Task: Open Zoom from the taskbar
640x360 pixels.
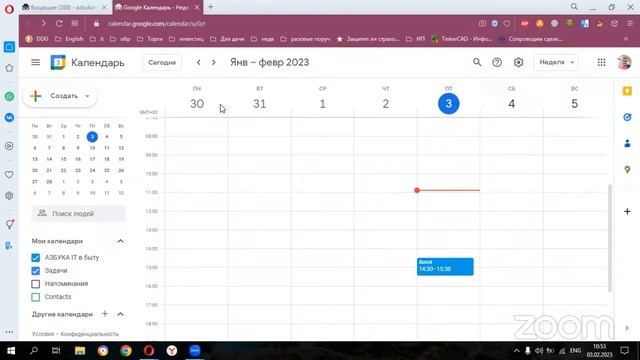Action: [195, 351]
